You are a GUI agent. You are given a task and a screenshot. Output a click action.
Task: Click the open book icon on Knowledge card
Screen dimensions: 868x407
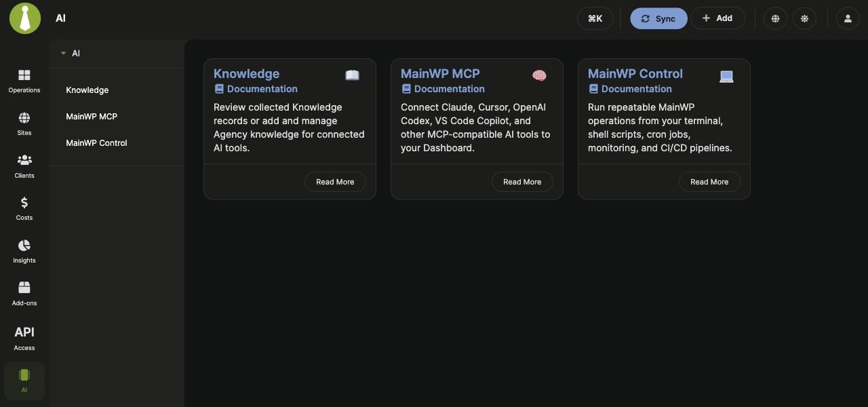(x=352, y=75)
